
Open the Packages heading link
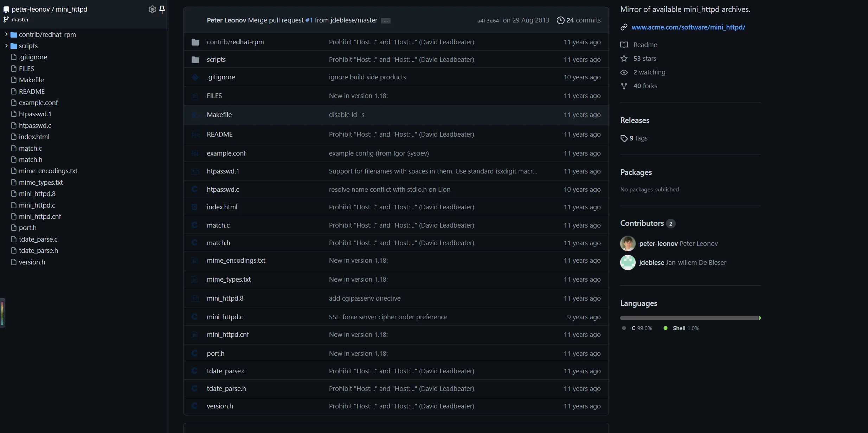pos(636,172)
